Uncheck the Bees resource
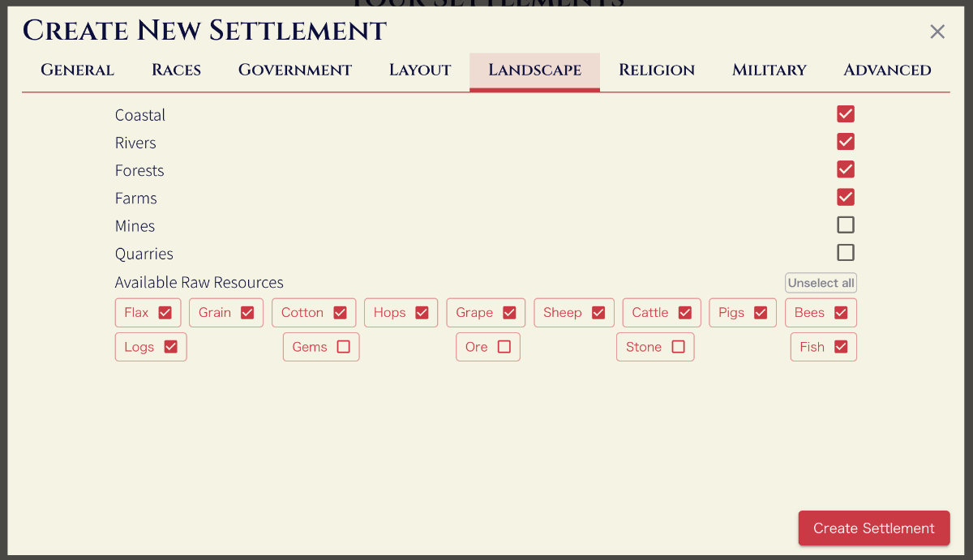This screenshot has width=973, height=560. click(x=841, y=313)
